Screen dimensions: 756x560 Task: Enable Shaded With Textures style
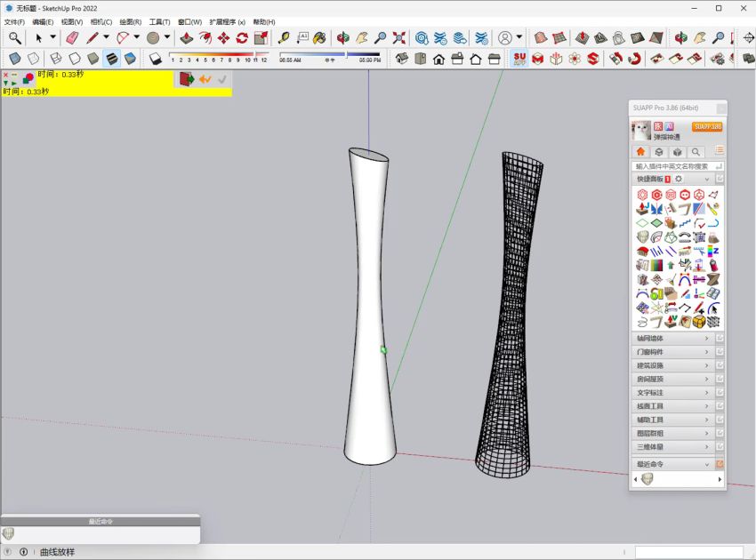click(x=111, y=59)
